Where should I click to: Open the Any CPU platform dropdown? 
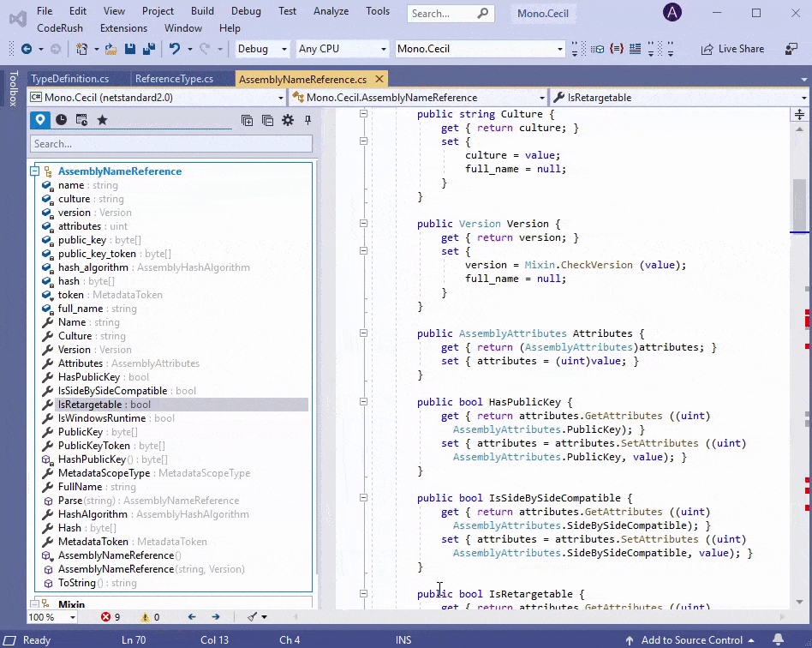[x=342, y=49]
